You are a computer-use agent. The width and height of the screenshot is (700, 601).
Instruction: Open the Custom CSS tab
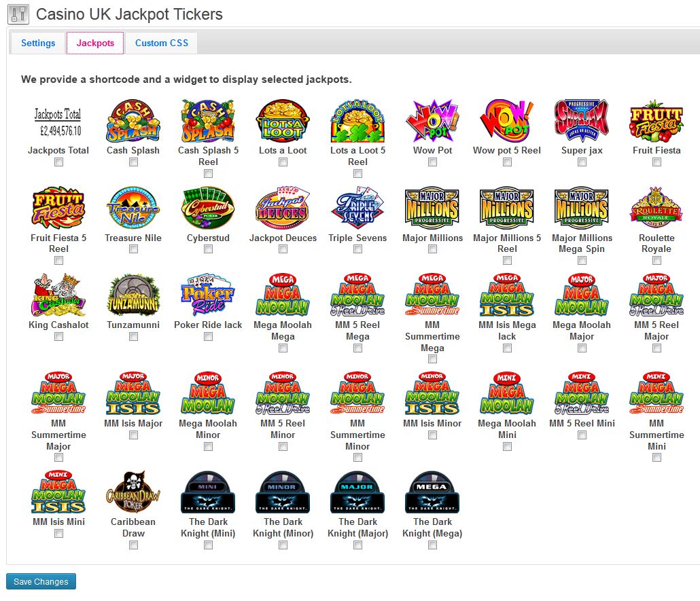162,43
